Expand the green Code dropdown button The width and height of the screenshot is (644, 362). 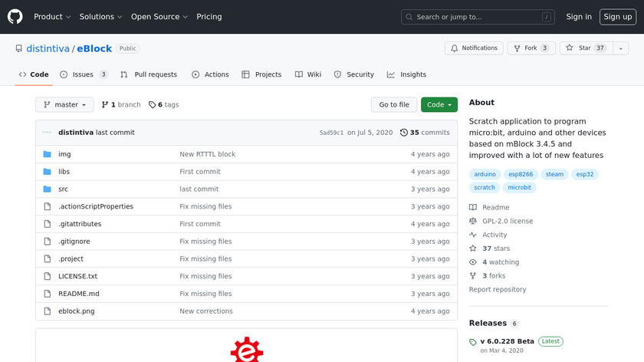tap(439, 105)
